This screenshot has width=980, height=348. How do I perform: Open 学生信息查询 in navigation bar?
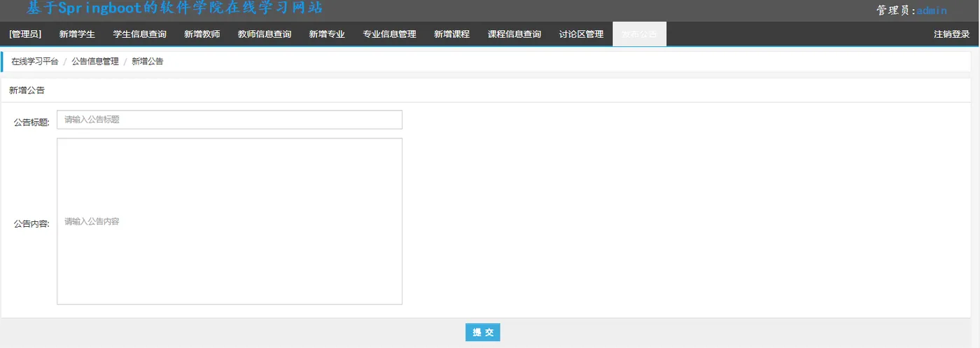[139, 34]
